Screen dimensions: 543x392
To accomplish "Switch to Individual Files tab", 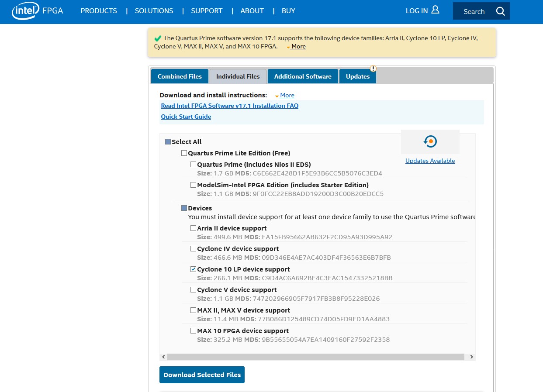I will tap(238, 76).
